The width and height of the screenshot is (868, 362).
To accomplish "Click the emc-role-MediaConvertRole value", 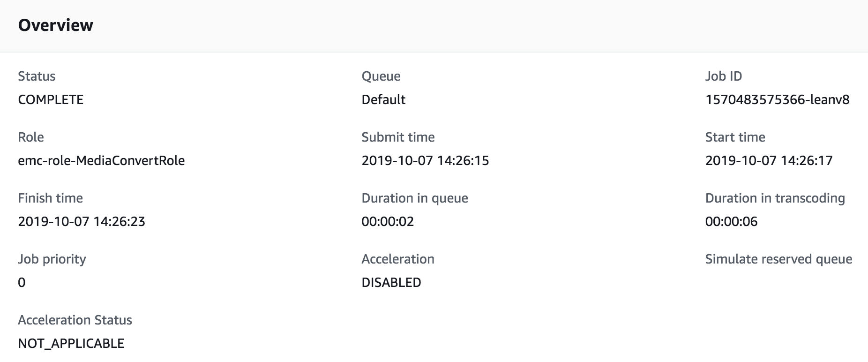I will [101, 160].
